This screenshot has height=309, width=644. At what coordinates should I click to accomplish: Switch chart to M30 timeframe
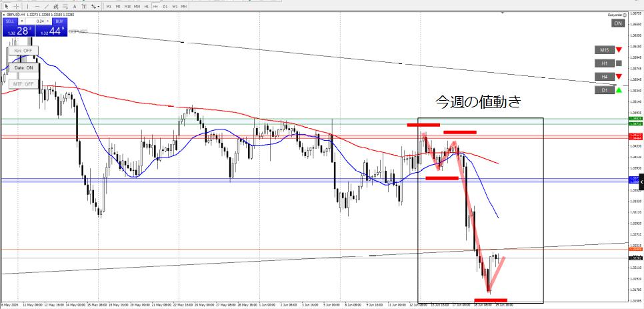137,6
